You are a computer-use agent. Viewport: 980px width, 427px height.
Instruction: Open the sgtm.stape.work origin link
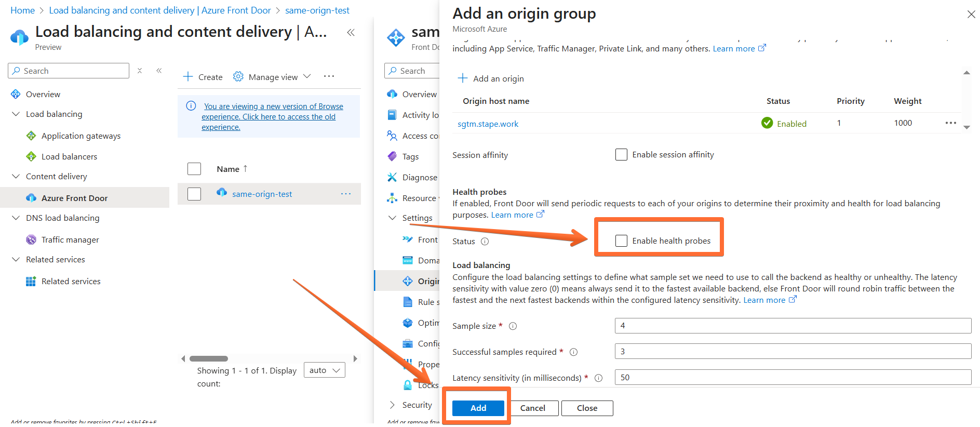tap(488, 124)
